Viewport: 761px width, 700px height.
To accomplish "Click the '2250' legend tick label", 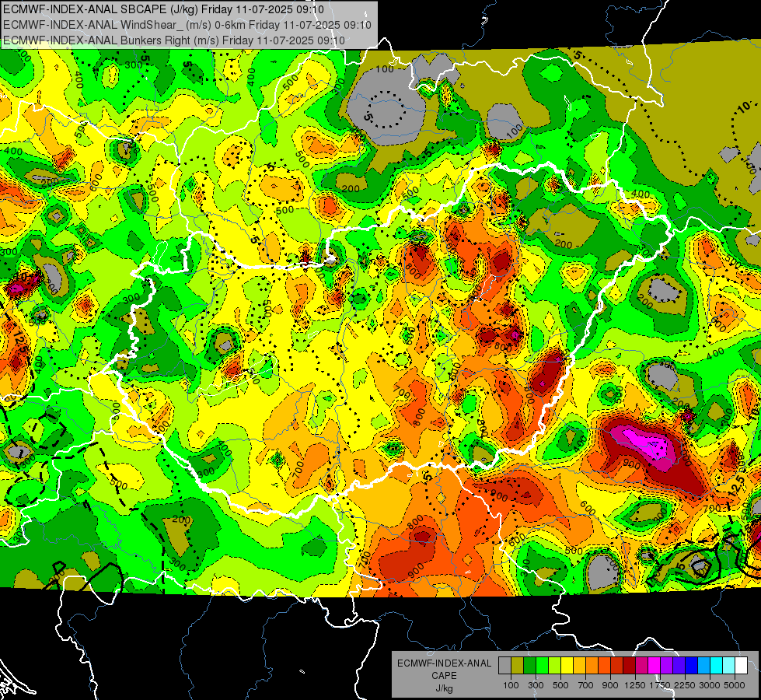I will (x=684, y=685).
